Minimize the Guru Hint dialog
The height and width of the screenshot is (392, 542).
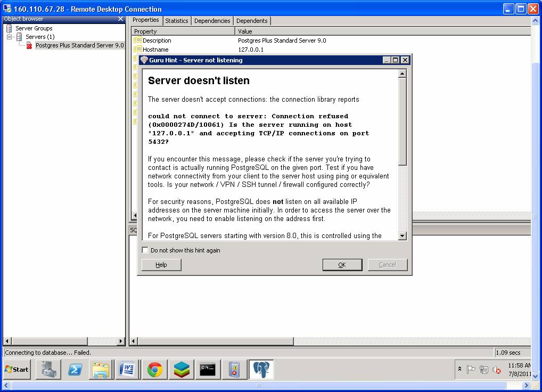pos(387,60)
